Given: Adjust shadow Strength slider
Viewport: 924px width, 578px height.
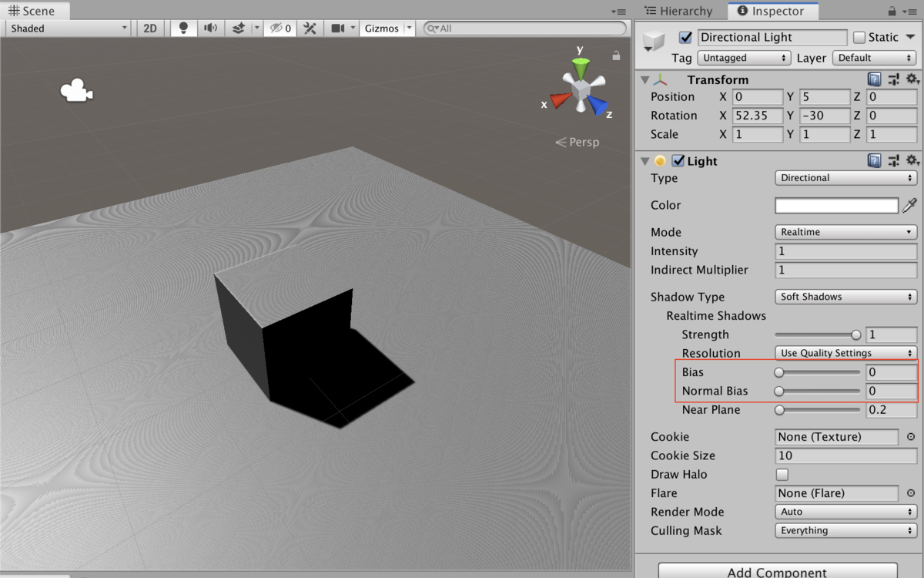Looking at the screenshot, I should (818, 334).
